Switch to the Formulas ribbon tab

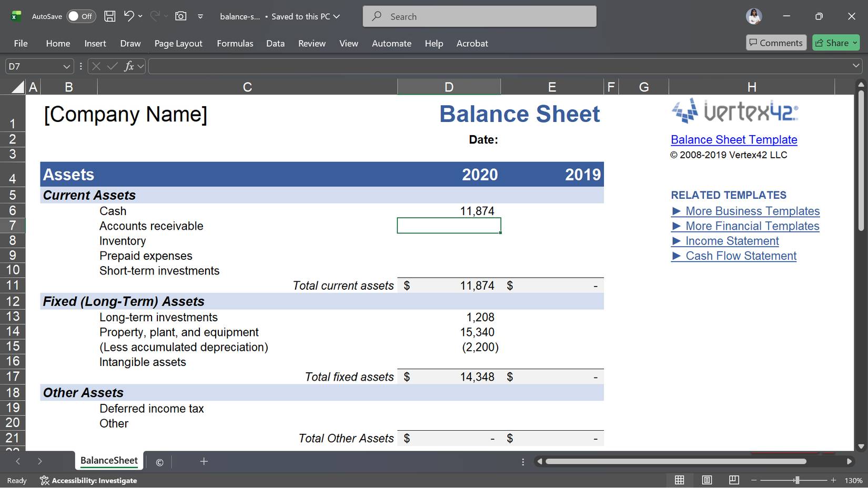(235, 43)
